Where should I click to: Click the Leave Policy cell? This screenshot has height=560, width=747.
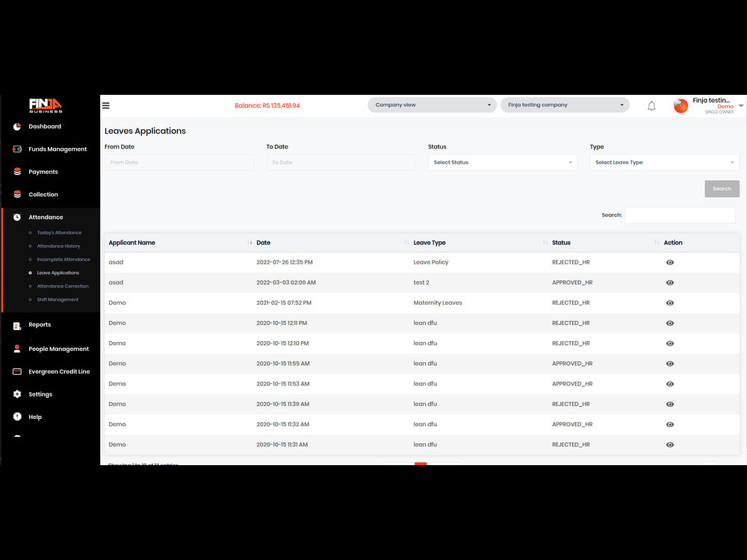tap(431, 262)
